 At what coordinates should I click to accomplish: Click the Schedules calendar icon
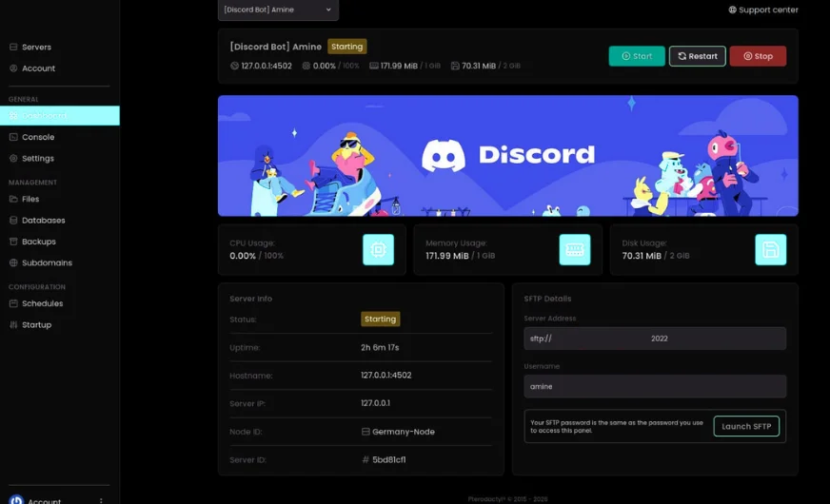(13, 303)
